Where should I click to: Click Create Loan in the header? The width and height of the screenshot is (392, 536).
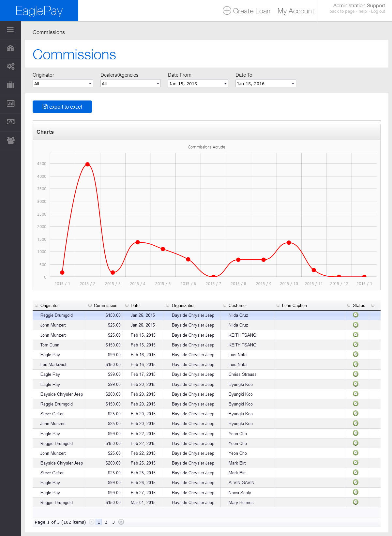(x=247, y=11)
